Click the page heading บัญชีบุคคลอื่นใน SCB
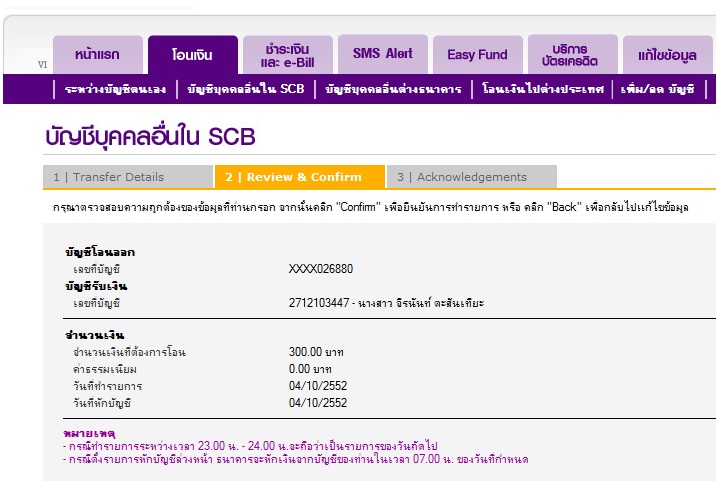The height and width of the screenshot is (481, 717). pyautogui.click(x=150, y=136)
